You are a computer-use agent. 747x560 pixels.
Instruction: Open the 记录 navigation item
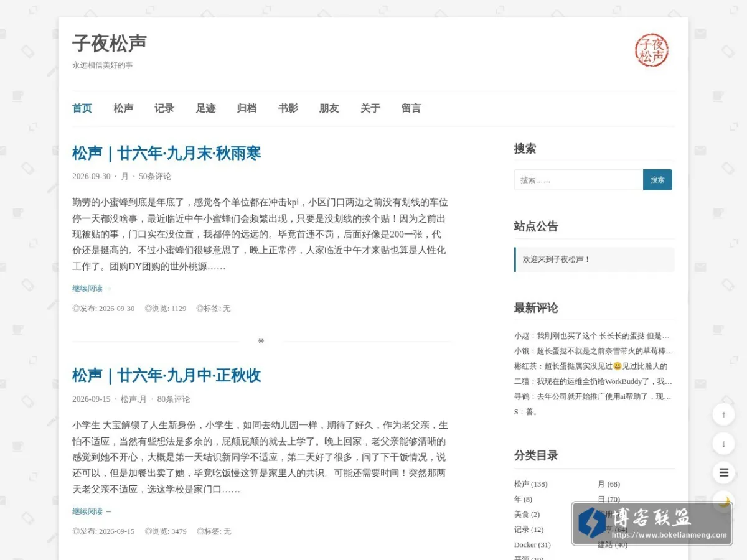(x=164, y=108)
